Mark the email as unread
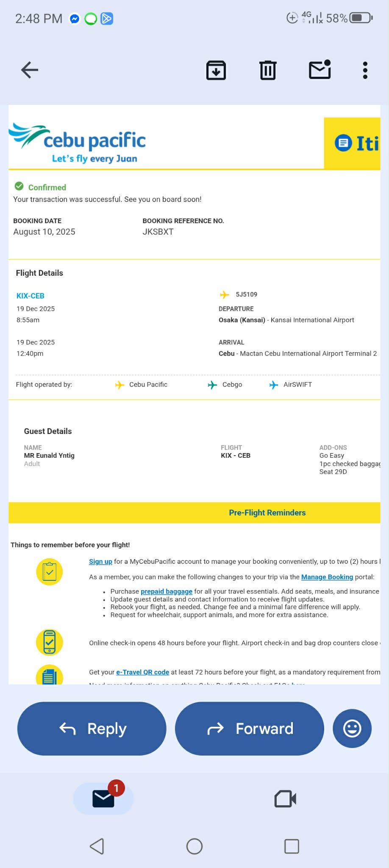The image size is (389, 868). 320,70
